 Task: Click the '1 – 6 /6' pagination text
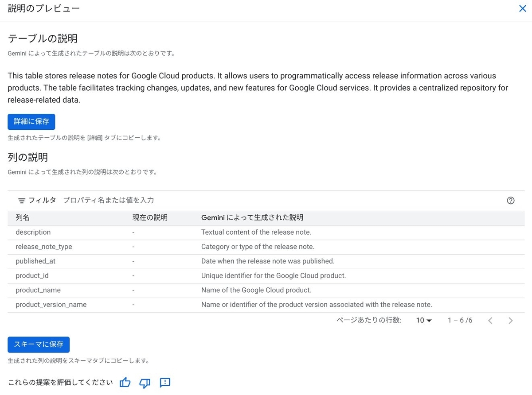(460, 320)
